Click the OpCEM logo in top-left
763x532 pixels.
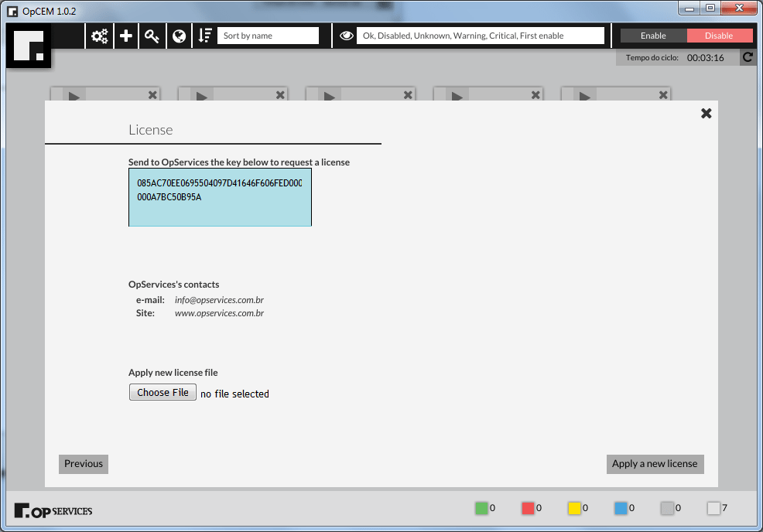coord(29,46)
